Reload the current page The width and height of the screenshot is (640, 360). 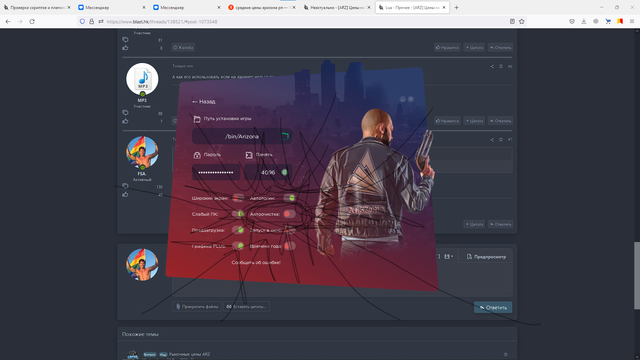click(x=32, y=22)
